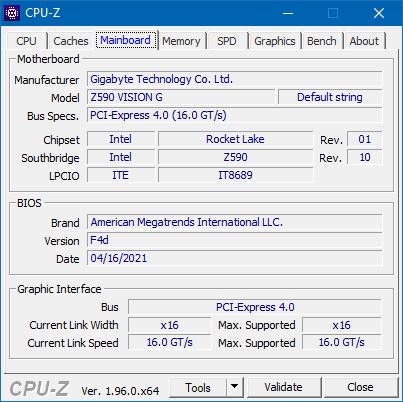Click Graphic Interface Bus value PCI-Express 4.0
Image resolution: width=403 pixels, height=402 pixels.
pyautogui.click(x=255, y=307)
